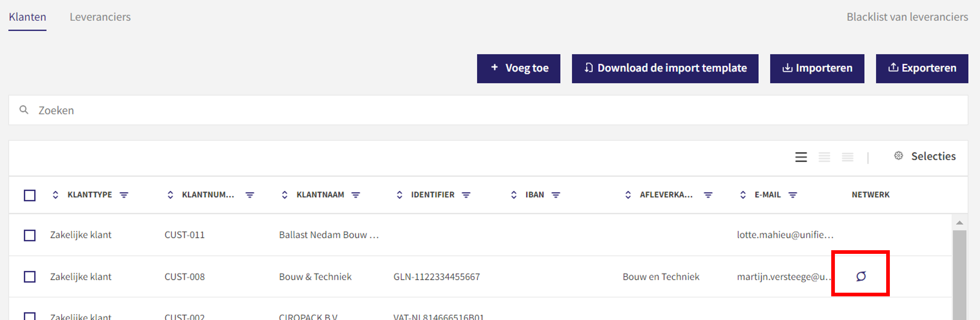The image size is (980, 320).
Task: Sort by Klantnaam column arrows
Action: [x=285, y=195]
